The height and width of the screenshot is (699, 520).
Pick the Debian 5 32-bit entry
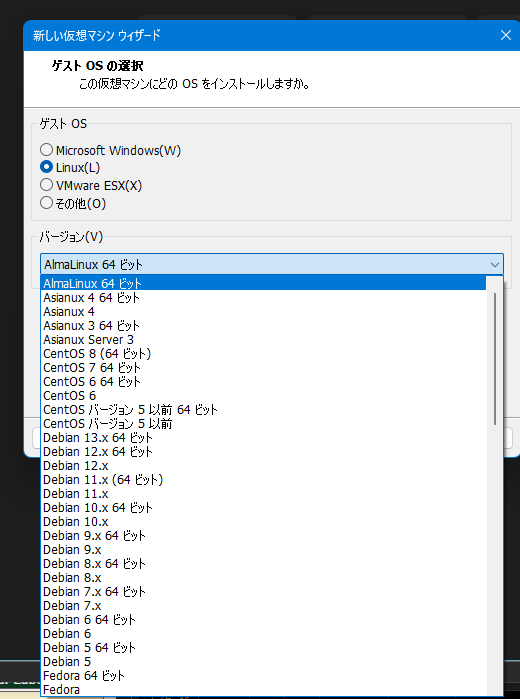click(x=263, y=662)
